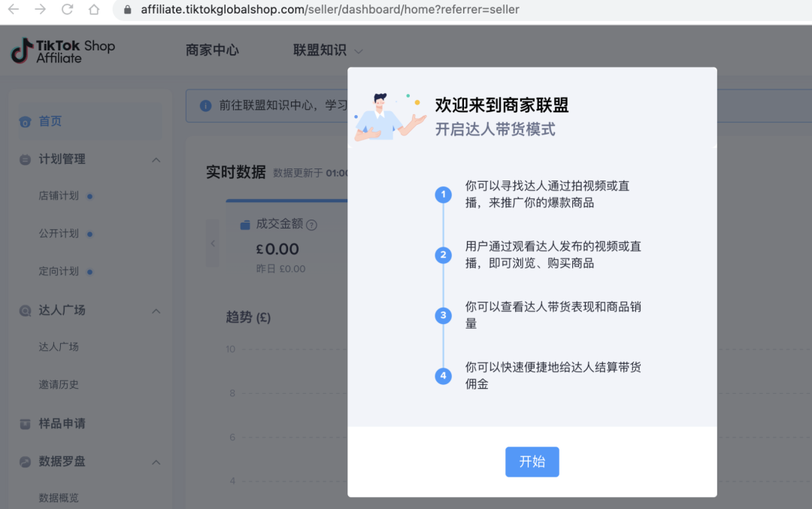The image size is (812, 509).
Task: Expand the collapsed 计划管理 section chevron
Action: click(x=156, y=159)
